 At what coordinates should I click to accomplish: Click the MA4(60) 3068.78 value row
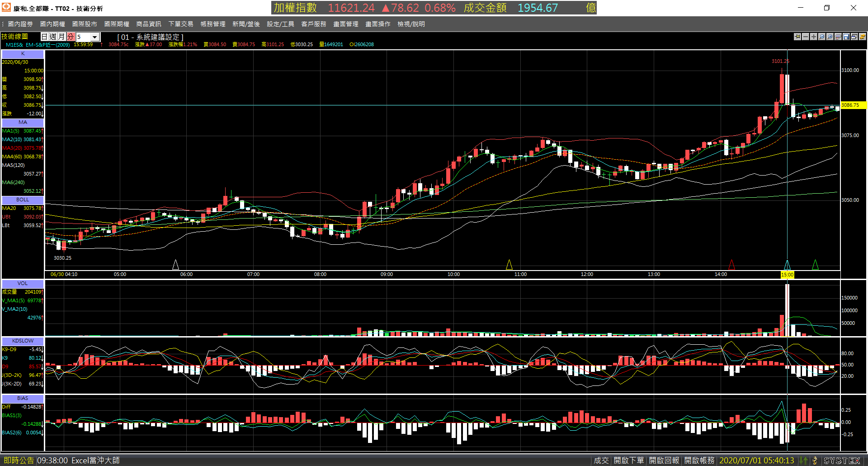23,157
